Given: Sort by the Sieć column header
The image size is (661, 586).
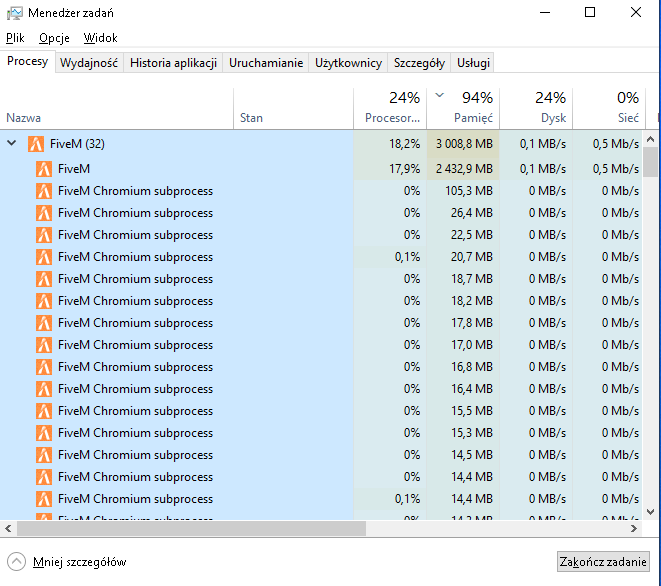Looking at the screenshot, I should click(609, 109).
